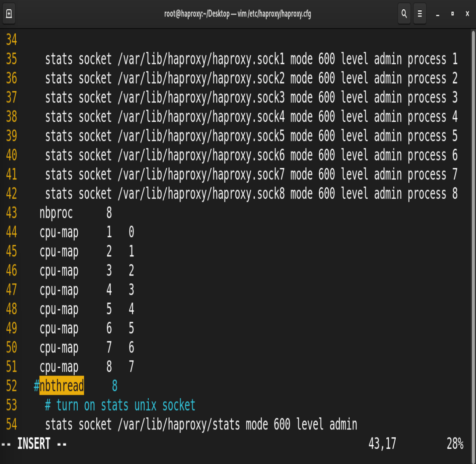Click the cpu-map 1 0 line
Image resolution: width=476 pixels, height=464 pixels.
[87, 232]
